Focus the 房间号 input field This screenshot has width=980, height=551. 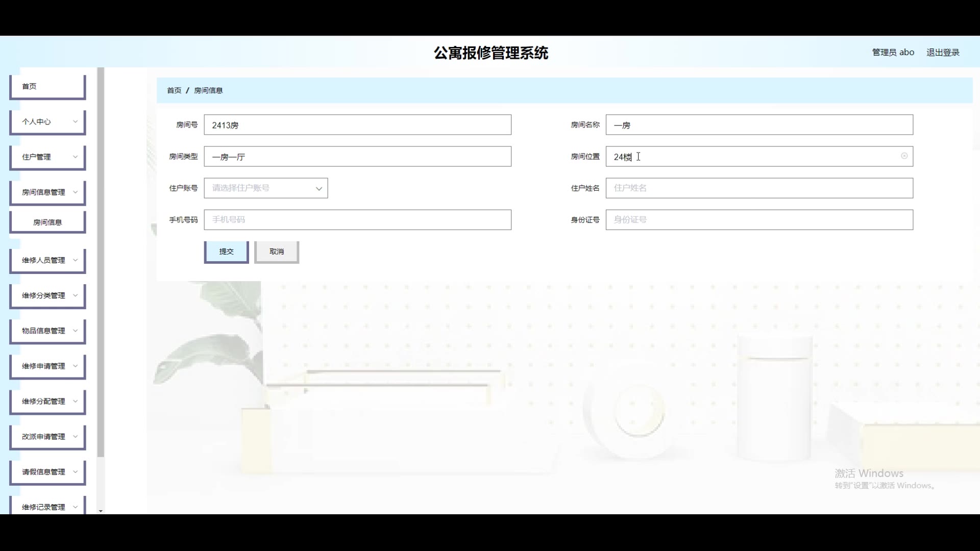pos(357,125)
